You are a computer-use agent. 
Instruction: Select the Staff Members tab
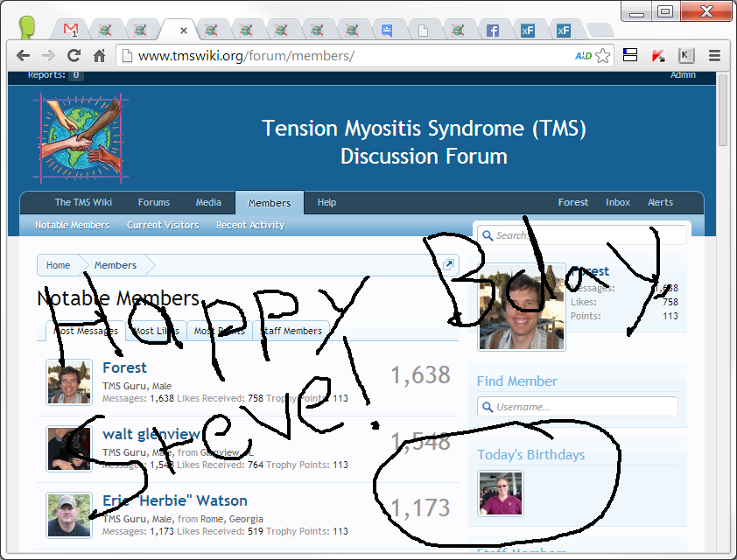click(291, 331)
